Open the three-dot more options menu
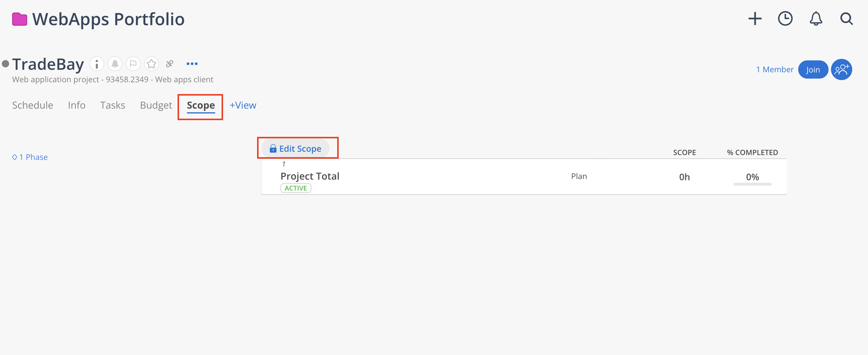The height and width of the screenshot is (355, 868). pos(192,64)
